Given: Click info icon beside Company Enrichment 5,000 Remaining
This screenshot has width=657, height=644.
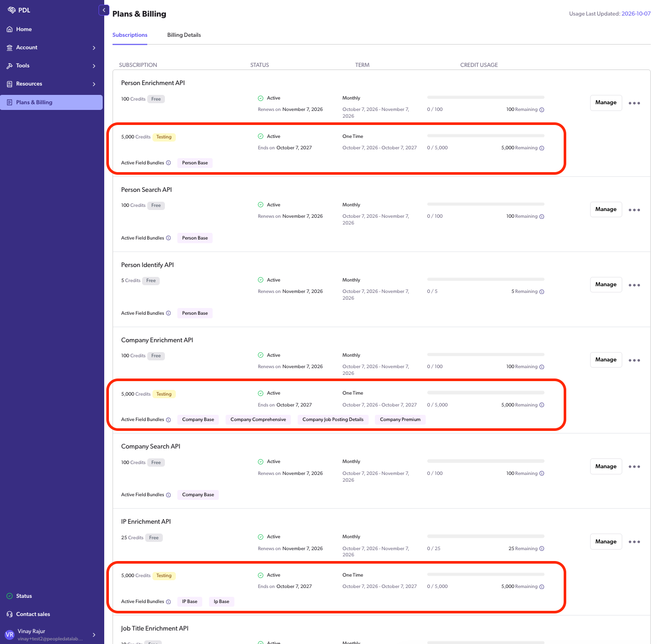Looking at the screenshot, I should [x=542, y=405].
